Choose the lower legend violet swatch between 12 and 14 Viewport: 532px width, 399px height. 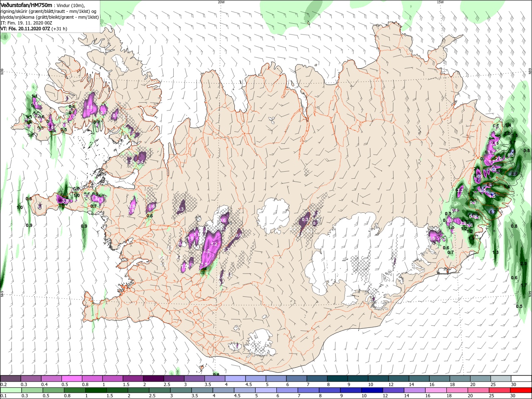click(x=393, y=390)
